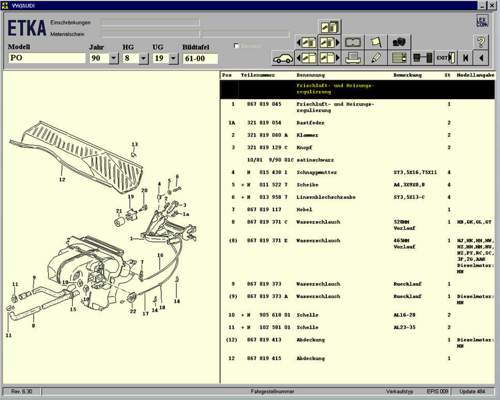Print using the printer icon
The height and width of the screenshot is (400, 500).
(x=353, y=58)
